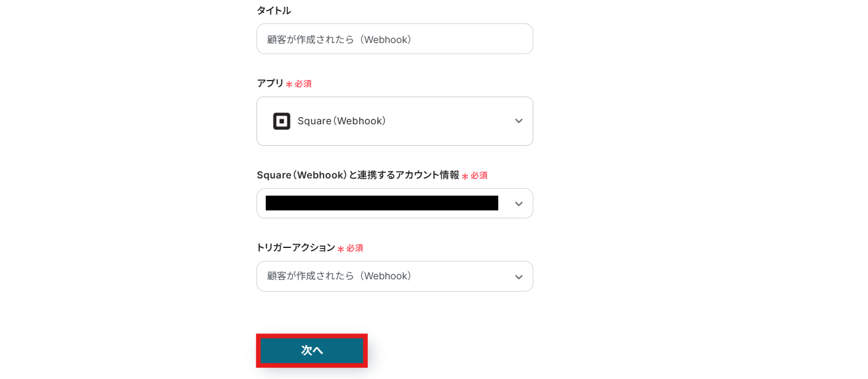Image resolution: width=868 pixels, height=379 pixels.
Task: Click the 必須 tag next to アプリ
Action: (x=303, y=84)
